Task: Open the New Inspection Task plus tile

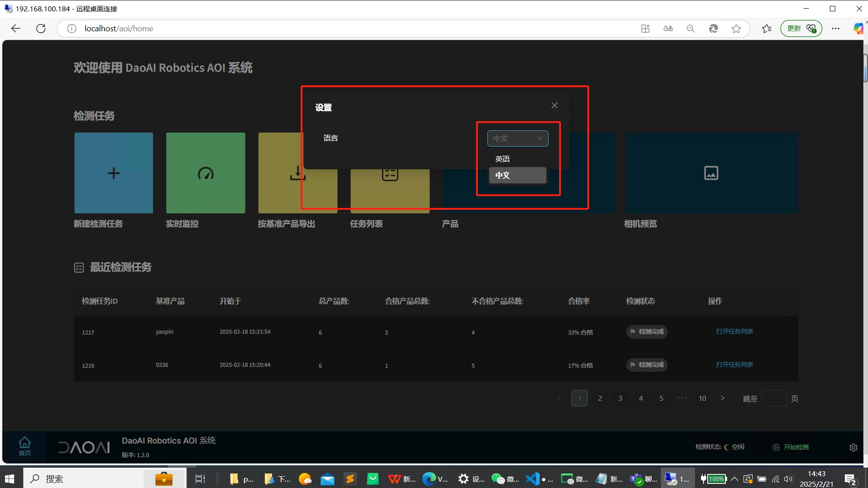Action: coord(114,173)
